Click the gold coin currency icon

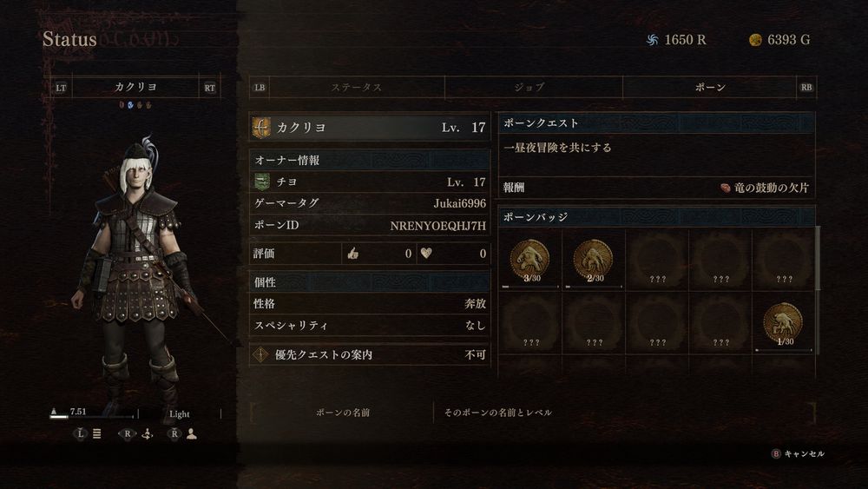pyautogui.click(x=755, y=40)
